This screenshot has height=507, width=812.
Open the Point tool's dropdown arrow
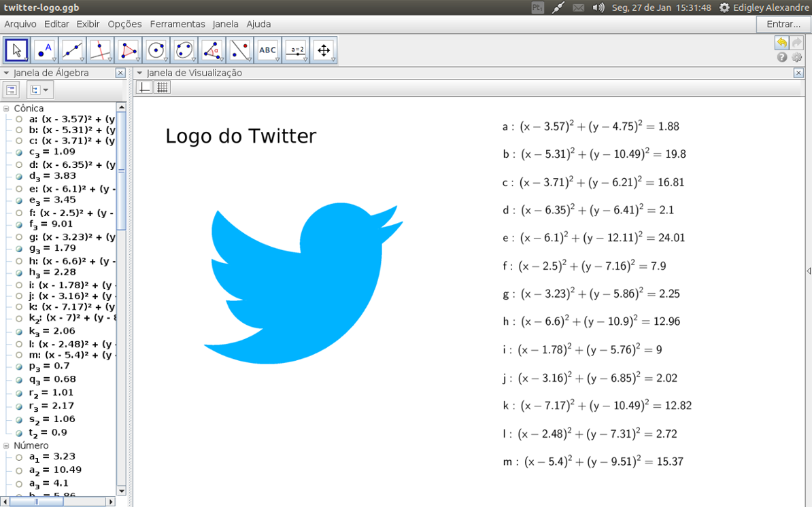(x=54, y=60)
